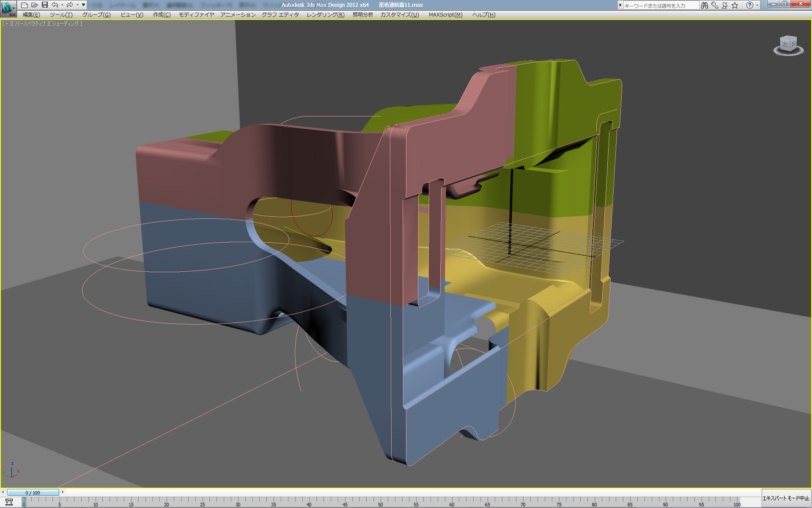Open the レンダリング(R) menu
The height and width of the screenshot is (508, 812).
[x=325, y=15]
